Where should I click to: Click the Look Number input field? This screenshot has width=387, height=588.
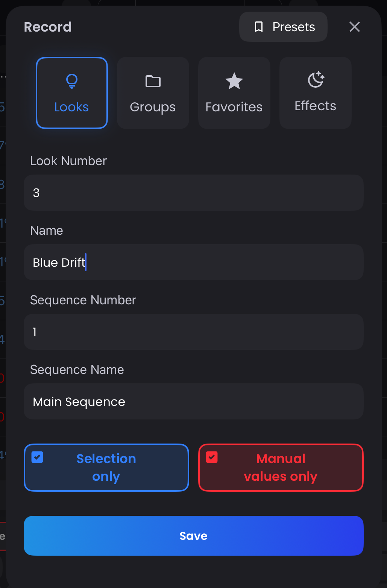[193, 193]
